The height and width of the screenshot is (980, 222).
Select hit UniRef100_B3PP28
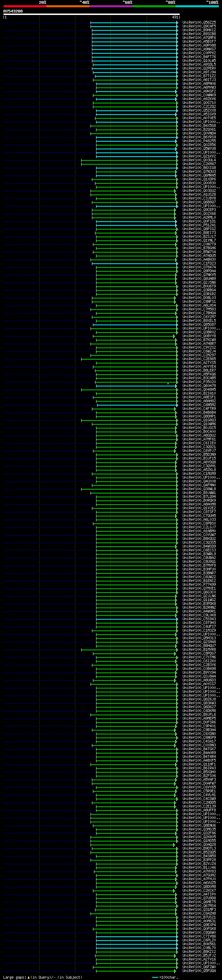[x=199, y=860]
